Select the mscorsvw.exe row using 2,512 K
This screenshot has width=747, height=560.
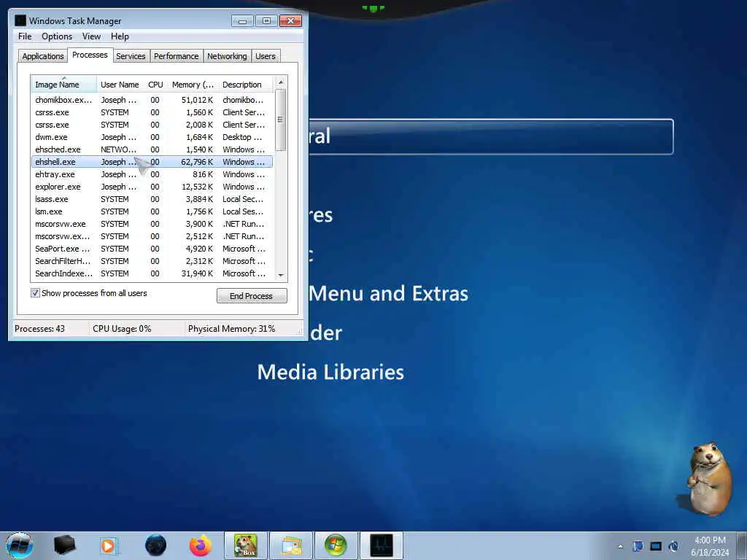(152, 236)
